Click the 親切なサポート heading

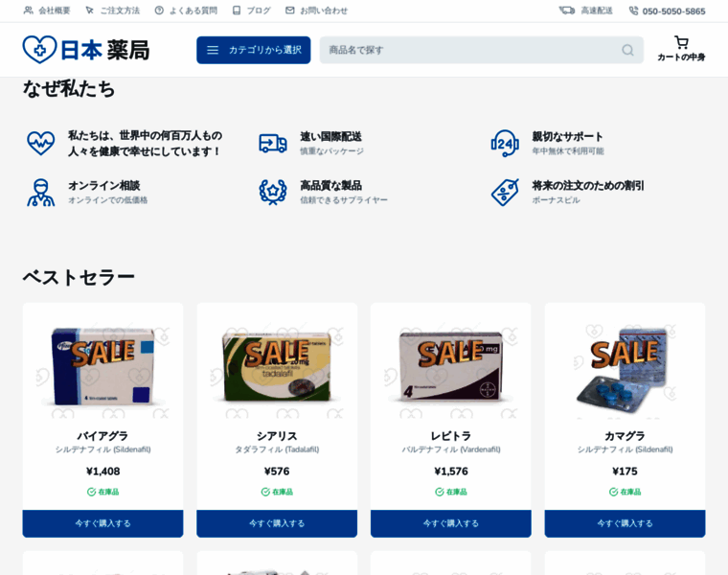point(567,136)
